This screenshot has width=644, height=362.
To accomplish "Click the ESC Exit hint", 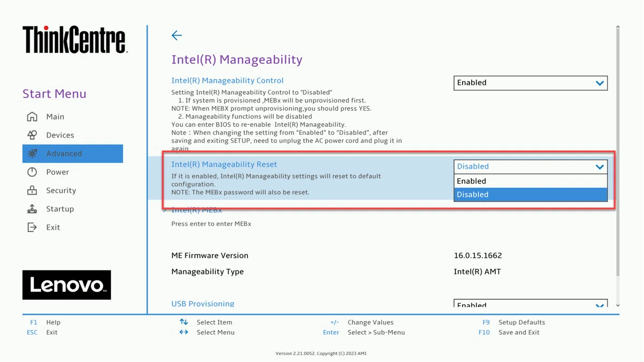I will click(x=42, y=333).
